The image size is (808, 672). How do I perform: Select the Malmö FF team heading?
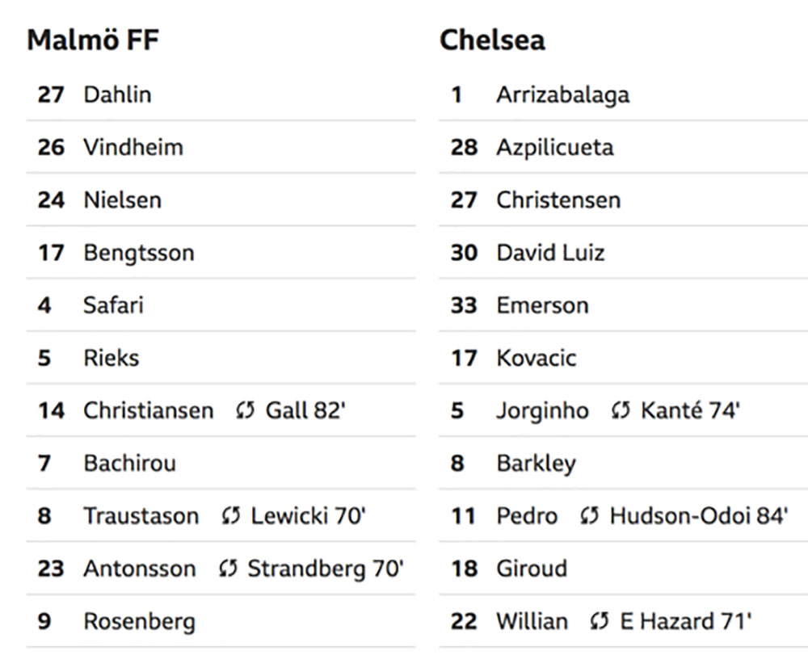point(93,40)
